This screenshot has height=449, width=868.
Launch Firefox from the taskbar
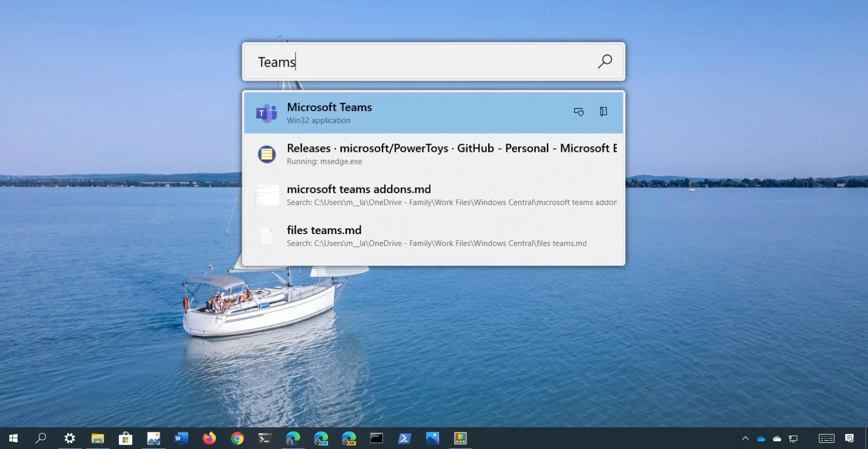pyautogui.click(x=209, y=438)
